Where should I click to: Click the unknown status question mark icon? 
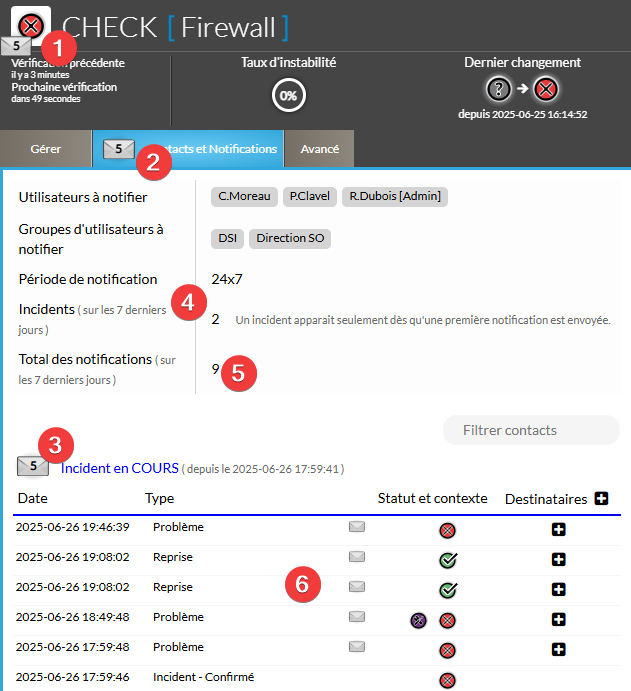(500, 89)
